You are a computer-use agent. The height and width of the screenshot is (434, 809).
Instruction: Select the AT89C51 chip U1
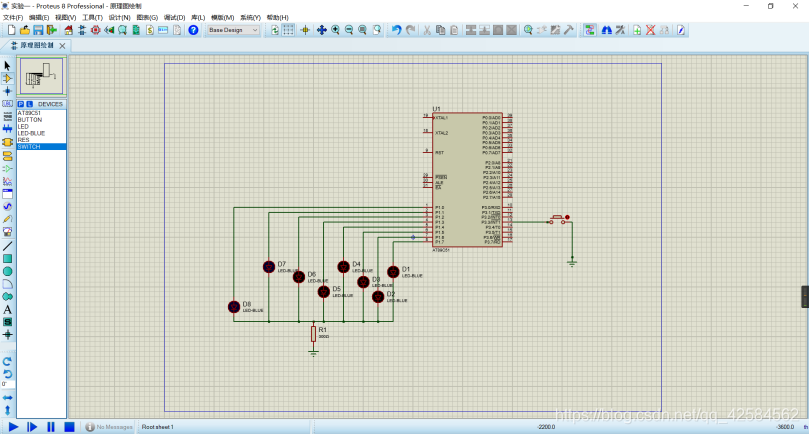click(x=467, y=180)
